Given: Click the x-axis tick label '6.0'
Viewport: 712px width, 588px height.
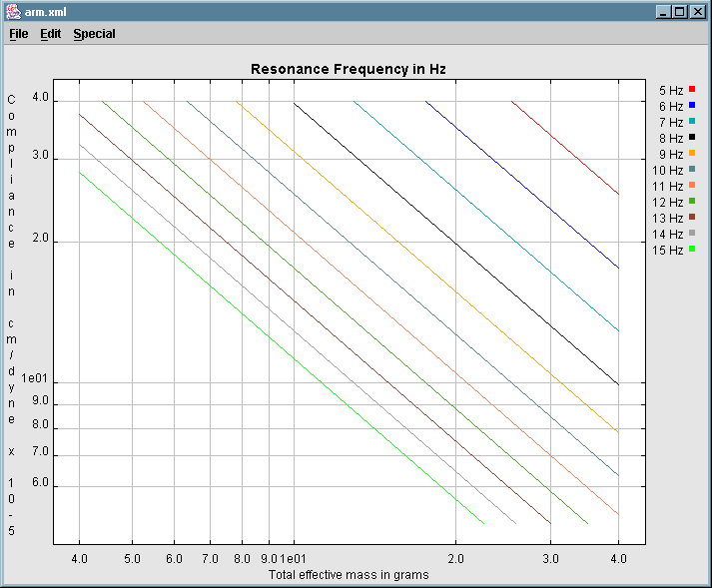Looking at the screenshot, I should pyautogui.click(x=174, y=558).
